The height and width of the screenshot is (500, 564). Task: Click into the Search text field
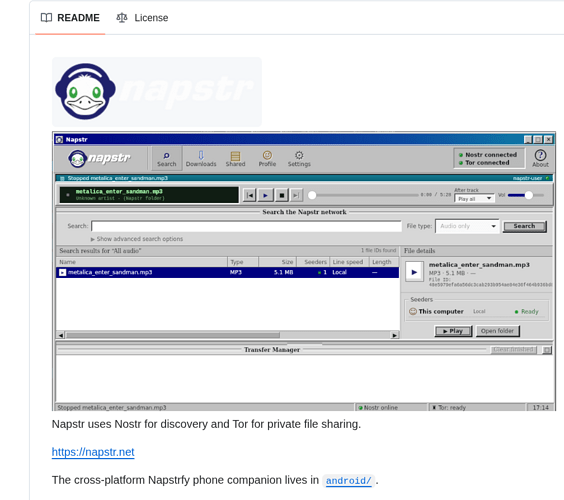(246, 226)
